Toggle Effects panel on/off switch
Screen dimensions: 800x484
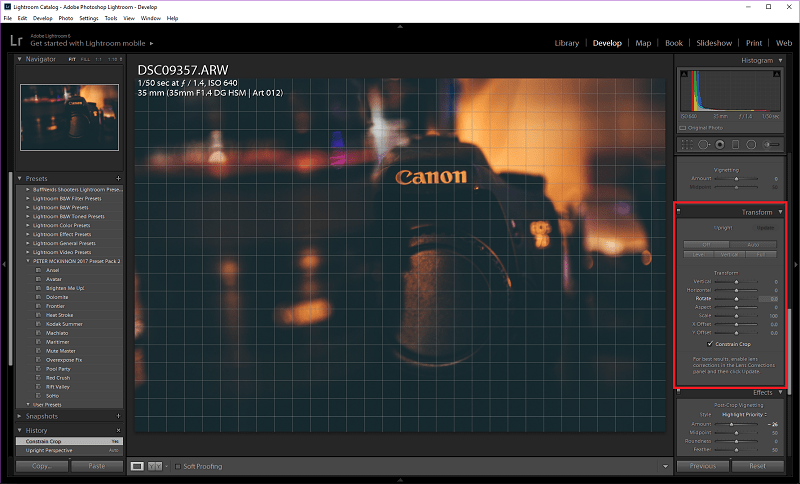pos(679,392)
